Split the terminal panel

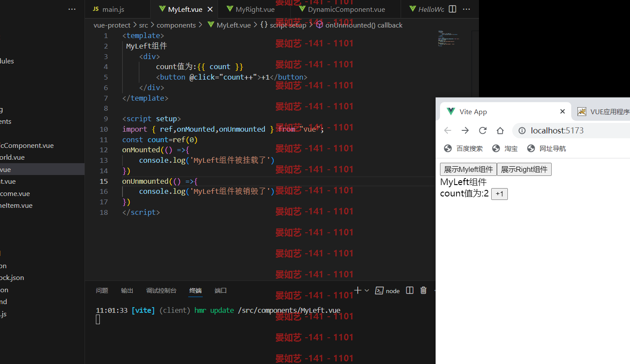[x=410, y=290]
